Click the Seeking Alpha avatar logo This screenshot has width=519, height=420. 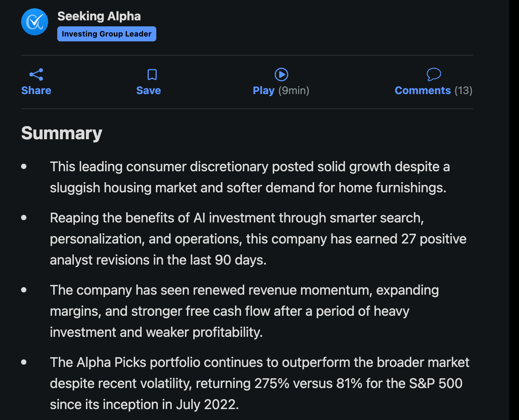click(35, 22)
